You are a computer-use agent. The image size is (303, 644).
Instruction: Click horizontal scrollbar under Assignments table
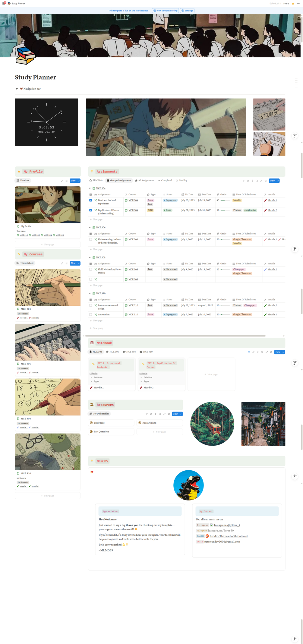pos(175,336)
